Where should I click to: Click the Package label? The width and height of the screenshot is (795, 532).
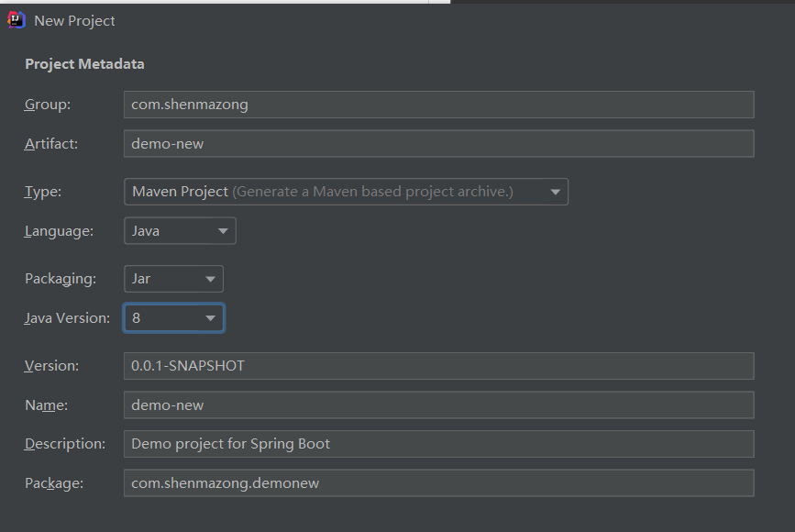coord(54,483)
